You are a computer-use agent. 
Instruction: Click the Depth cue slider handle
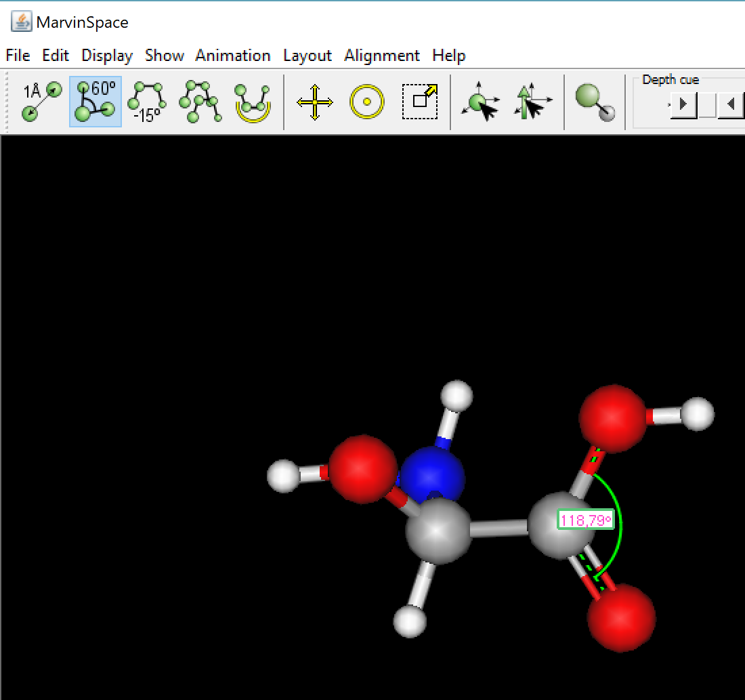[x=706, y=105]
